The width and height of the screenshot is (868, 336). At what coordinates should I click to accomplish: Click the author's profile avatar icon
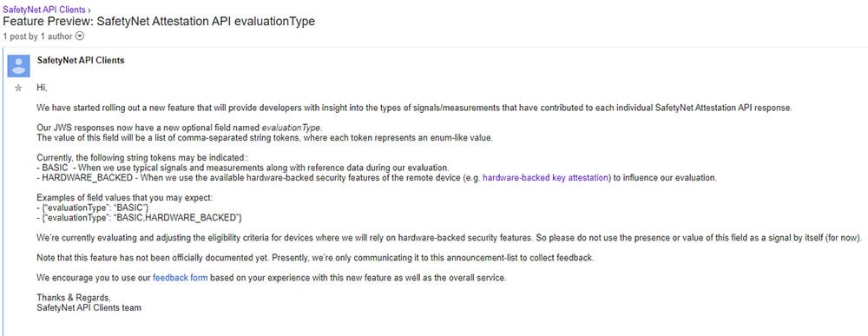(18, 66)
